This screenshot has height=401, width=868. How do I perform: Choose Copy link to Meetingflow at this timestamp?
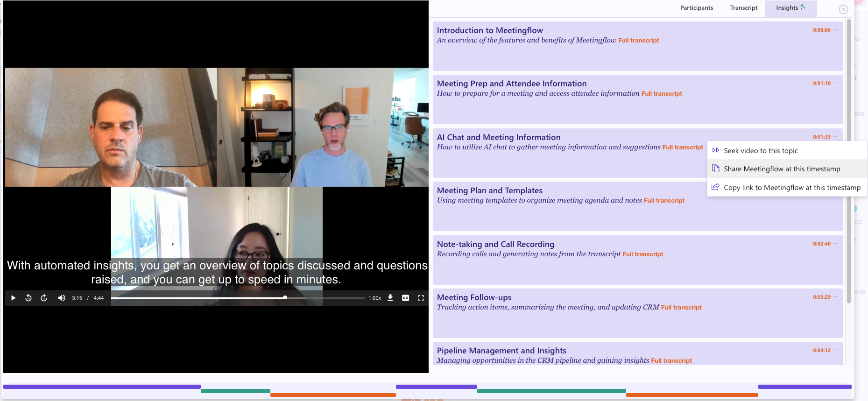tap(787, 187)
